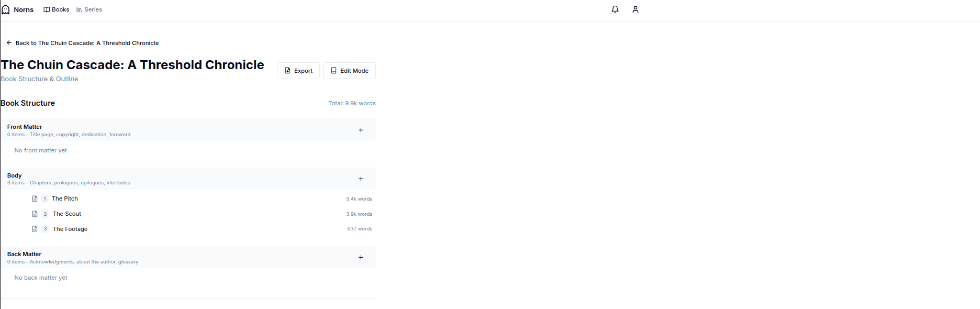This screenshot has width=980, height=309.
Task: Click the Norns ghost logo icon
Action: pos(6,9)
